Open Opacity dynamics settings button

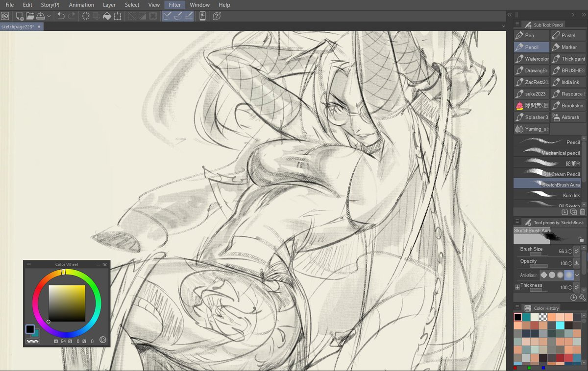pyautogui.click(x=577, y=263)
